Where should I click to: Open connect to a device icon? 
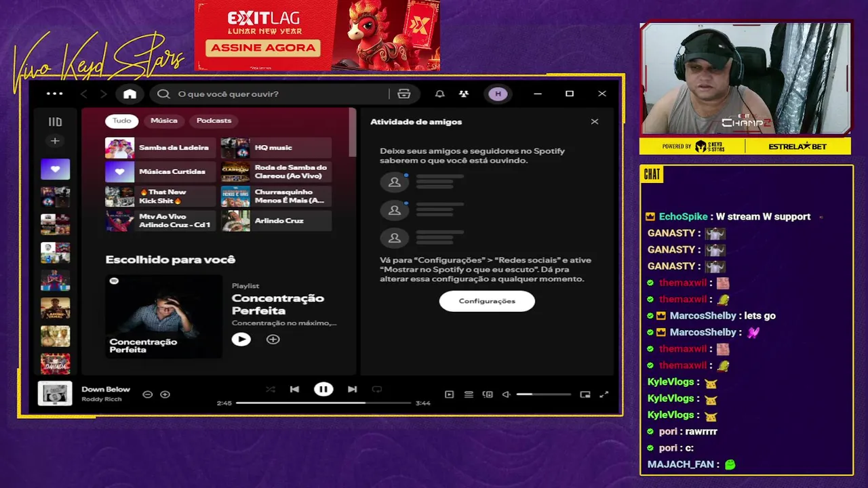point(488,394)
